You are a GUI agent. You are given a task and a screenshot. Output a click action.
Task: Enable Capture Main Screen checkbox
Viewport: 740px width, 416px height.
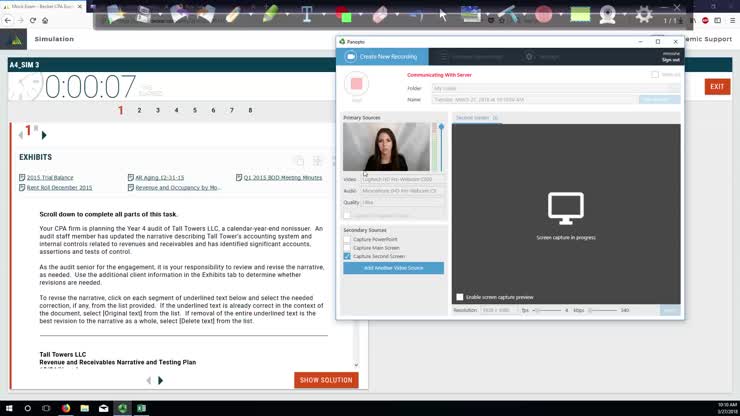tap(347, 248)
